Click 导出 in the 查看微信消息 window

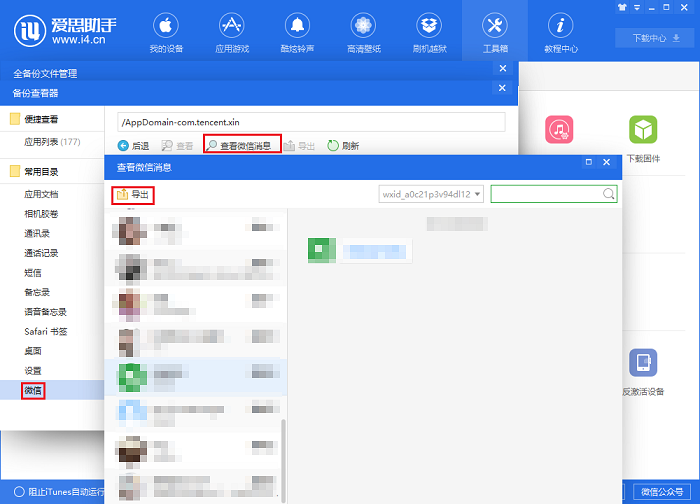[133, 195]
